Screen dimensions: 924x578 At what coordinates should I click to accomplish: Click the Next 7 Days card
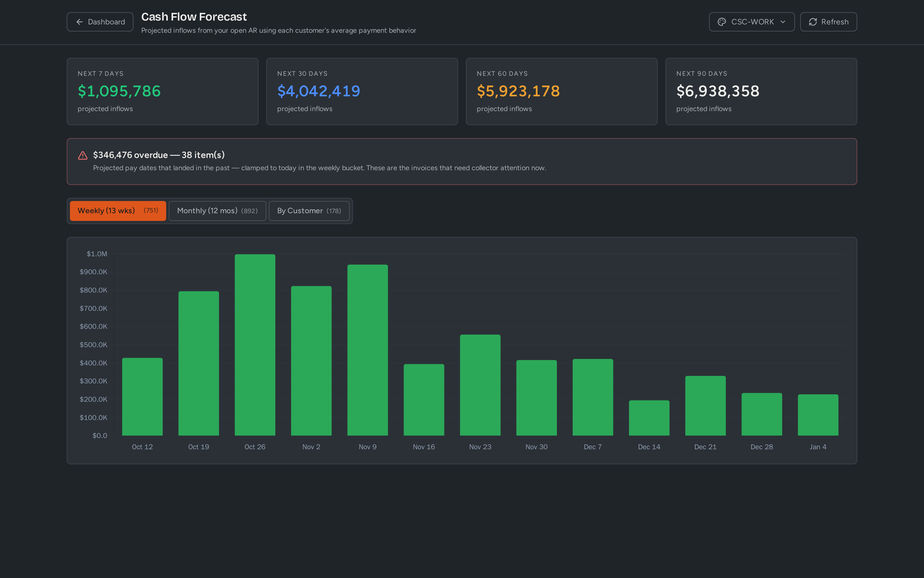(x=163, y=92)
